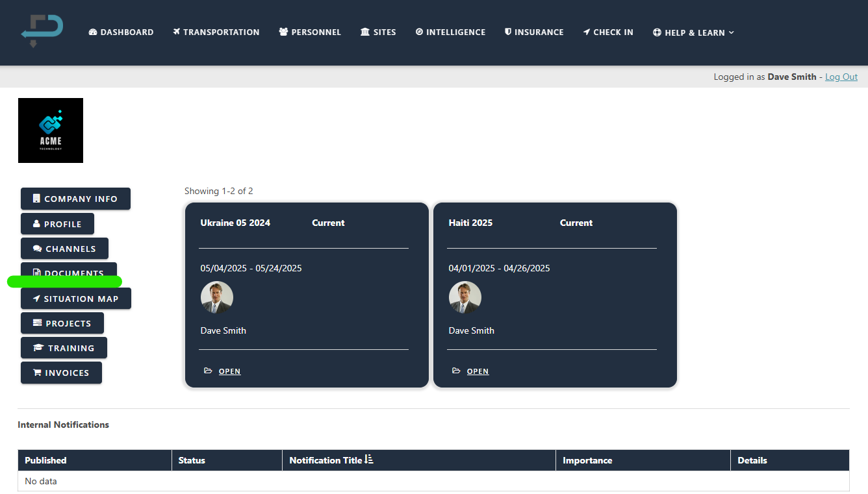
Task: Click the people icon beside Personnel
Action: pos(283,32)
